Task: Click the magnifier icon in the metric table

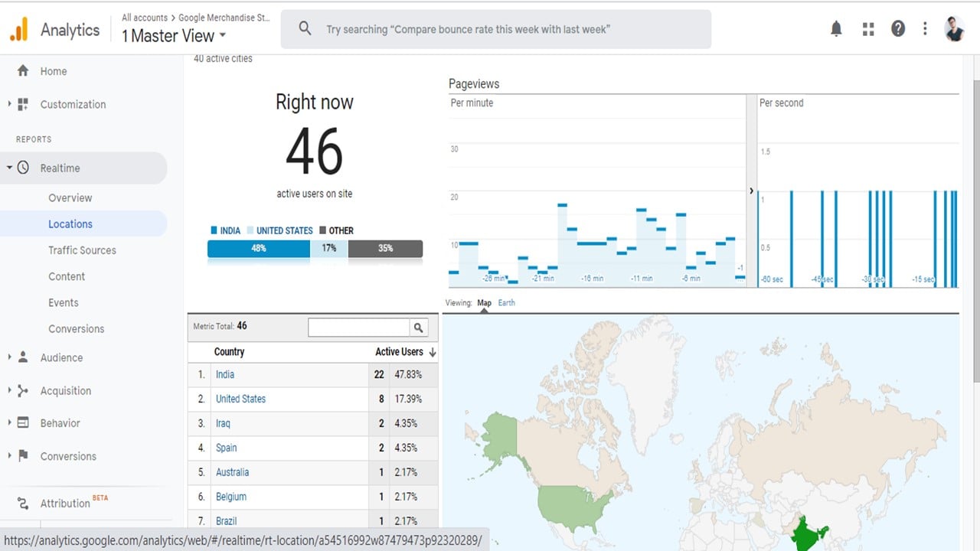Action: 418,327
